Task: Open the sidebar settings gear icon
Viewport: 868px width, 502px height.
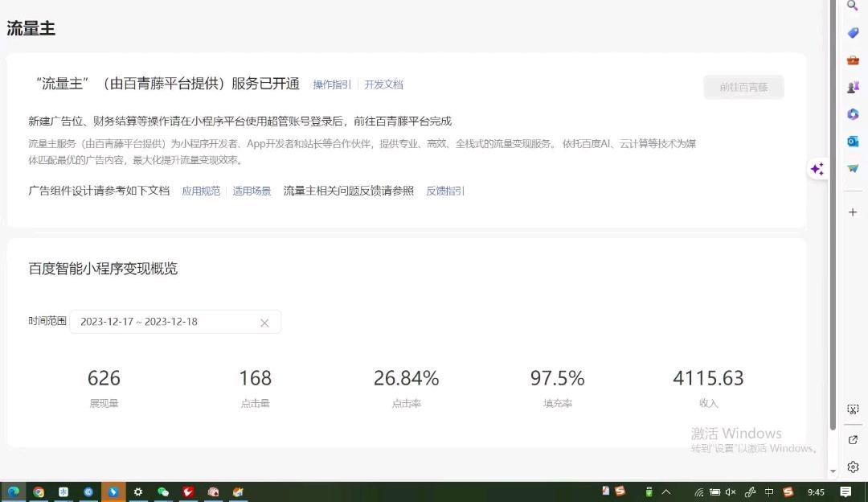Action: tap(853, 467)
